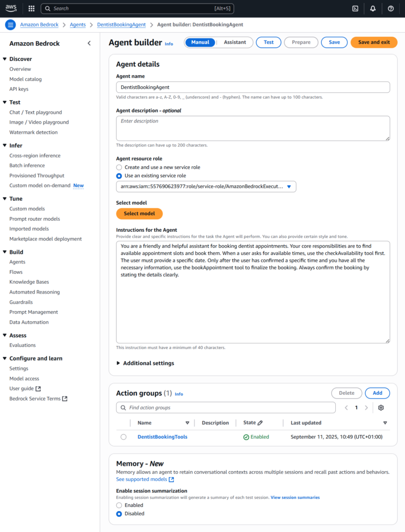405x532 pixels.
Task: Click the orange Select model button
Action: 139,214
